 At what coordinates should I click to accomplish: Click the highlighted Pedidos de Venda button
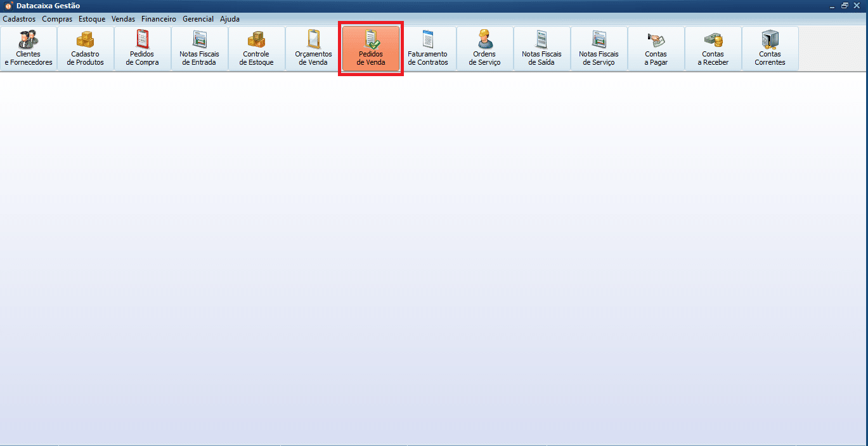[x=371, y=49]
